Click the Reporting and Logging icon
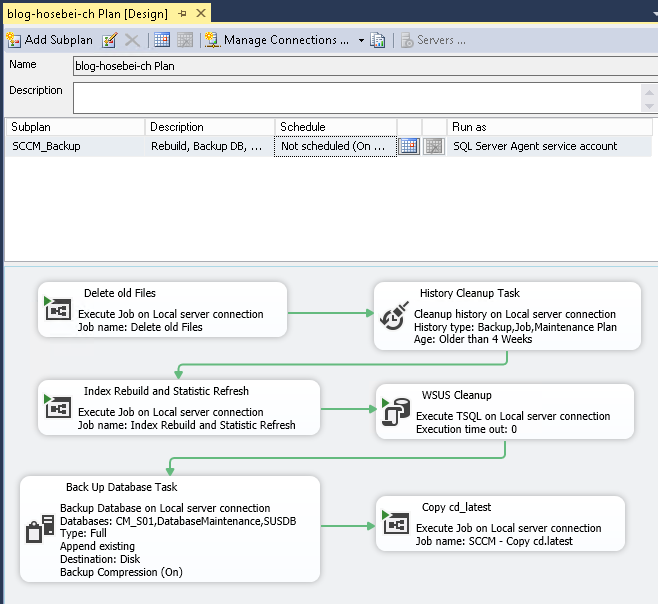Screen dimensions: 658x604 [x=378, y=40]
